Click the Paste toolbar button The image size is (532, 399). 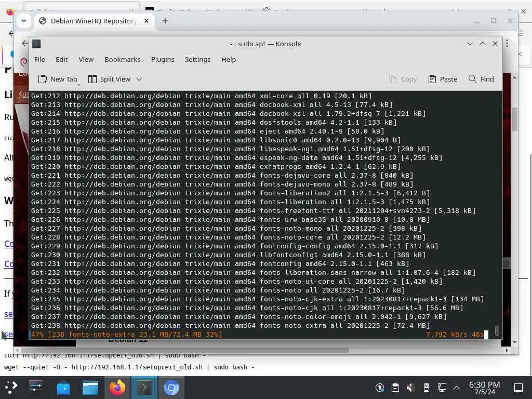tap(443, 79)
